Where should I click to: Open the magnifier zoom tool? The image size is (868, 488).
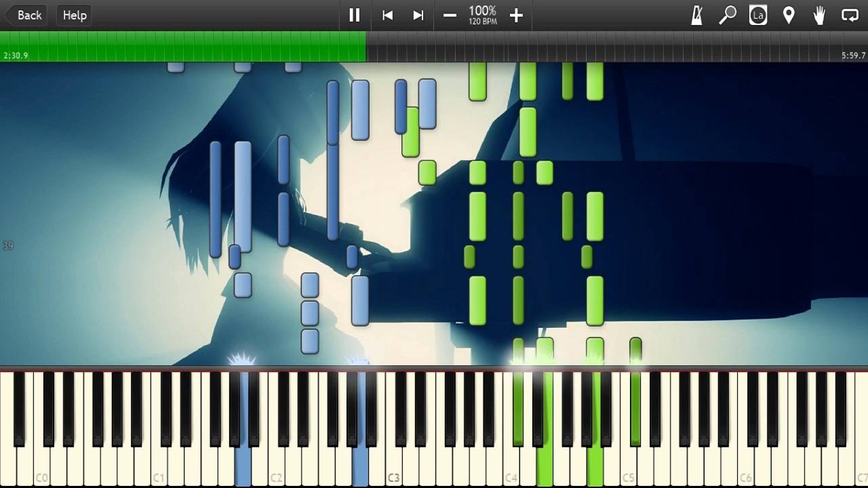pyautogui.click(x=728, y=15)
